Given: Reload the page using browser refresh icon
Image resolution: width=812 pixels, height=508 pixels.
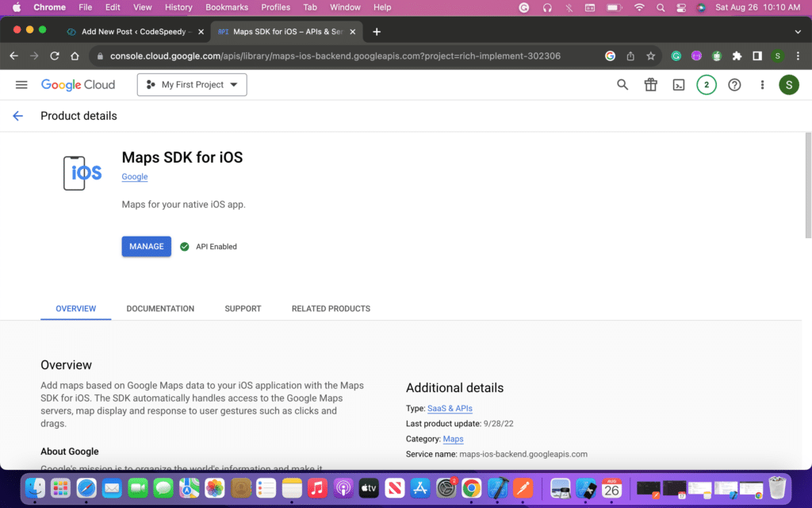Looking at the screenshot, I should coord(55,56).
